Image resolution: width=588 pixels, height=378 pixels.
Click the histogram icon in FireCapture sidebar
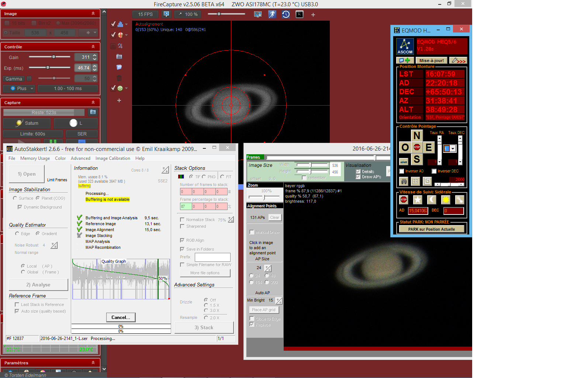[x=120, y=24]
